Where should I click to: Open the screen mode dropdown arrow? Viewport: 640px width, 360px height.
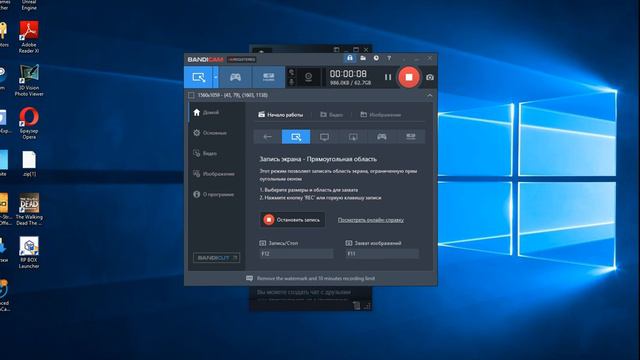[216, 77]
